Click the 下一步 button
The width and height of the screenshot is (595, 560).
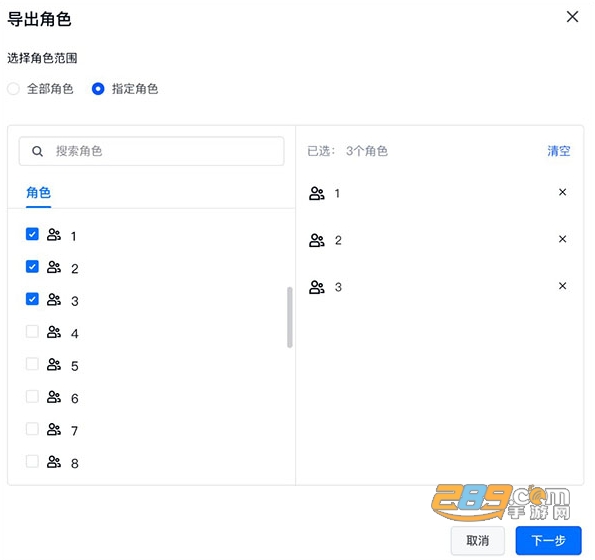[548, 540]
